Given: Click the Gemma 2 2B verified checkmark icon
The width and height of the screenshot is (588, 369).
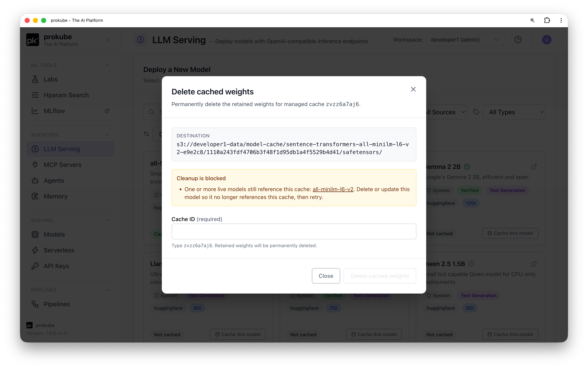Looking at the screenshot, I should click(467, 167).
